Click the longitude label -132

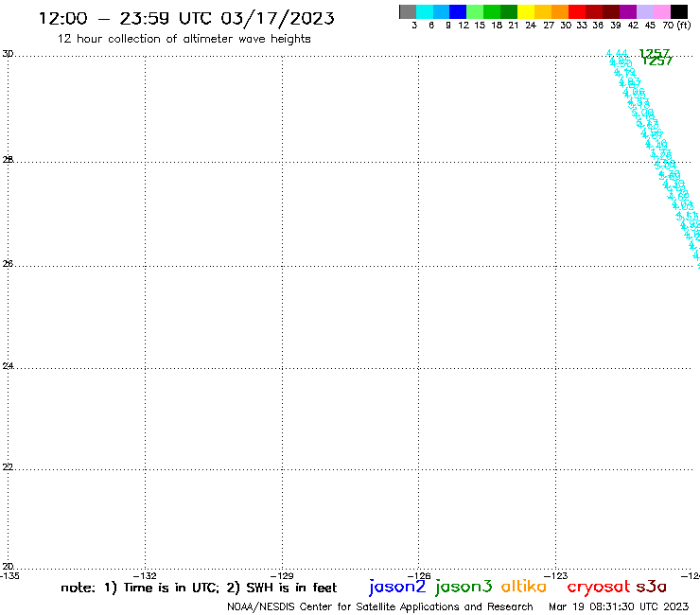145,575
